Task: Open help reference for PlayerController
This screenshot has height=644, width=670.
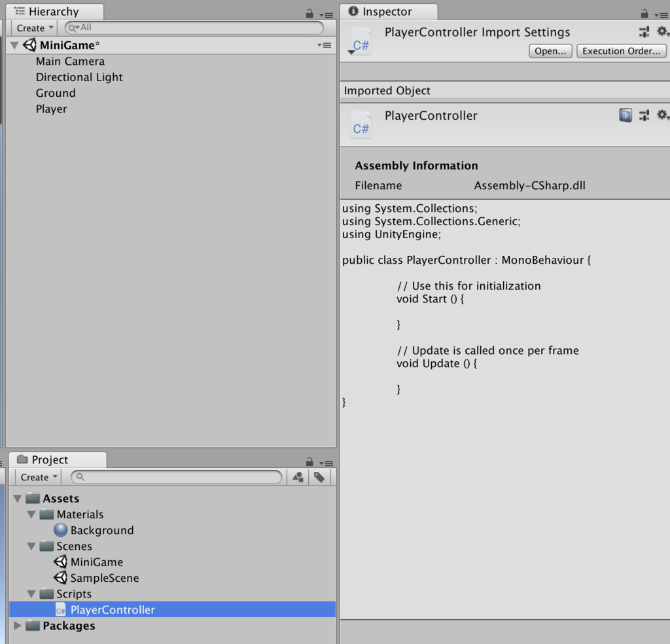Action: [626, 115]
